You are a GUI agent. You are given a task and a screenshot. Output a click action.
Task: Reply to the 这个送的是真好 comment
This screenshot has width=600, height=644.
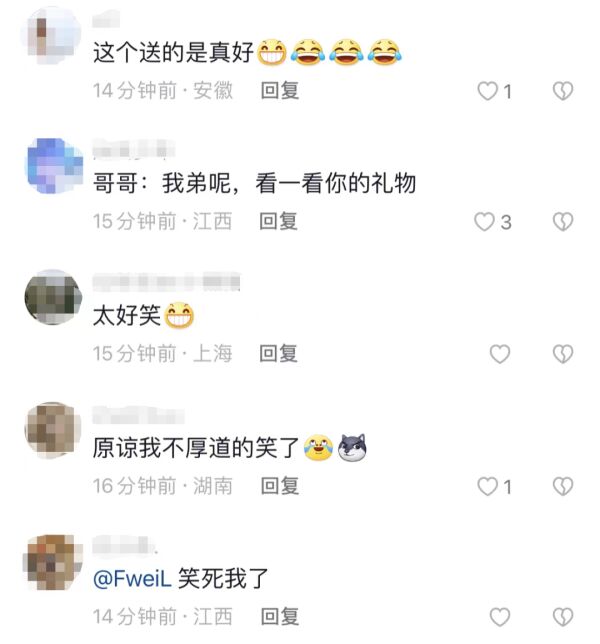(280, 90)
